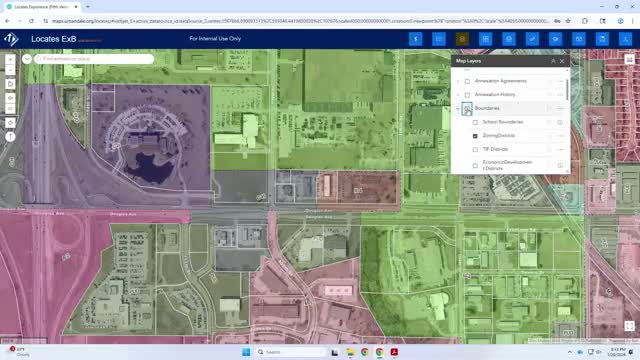Bookmark this page with the star icon
This screenshot has width=640, height=360.
point(568,21)
